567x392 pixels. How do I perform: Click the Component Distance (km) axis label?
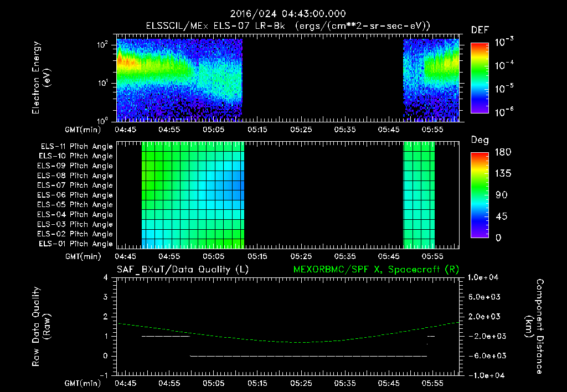[x=535, y=327]
